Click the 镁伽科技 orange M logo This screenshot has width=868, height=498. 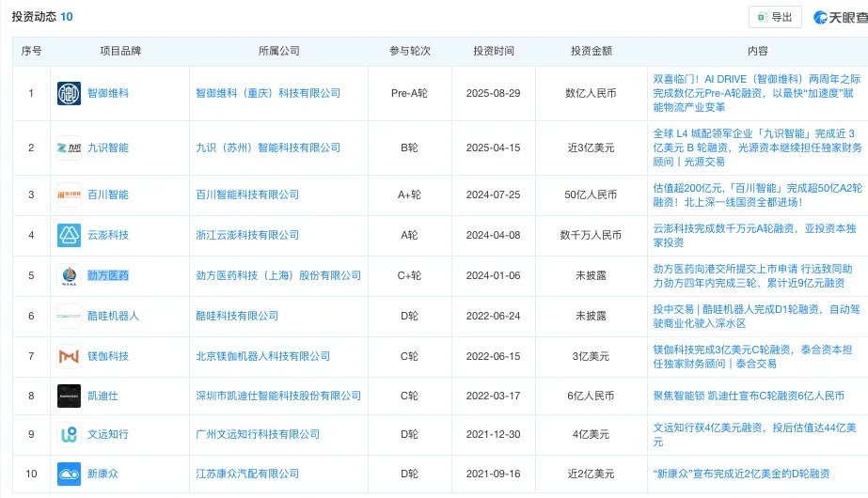69,357
